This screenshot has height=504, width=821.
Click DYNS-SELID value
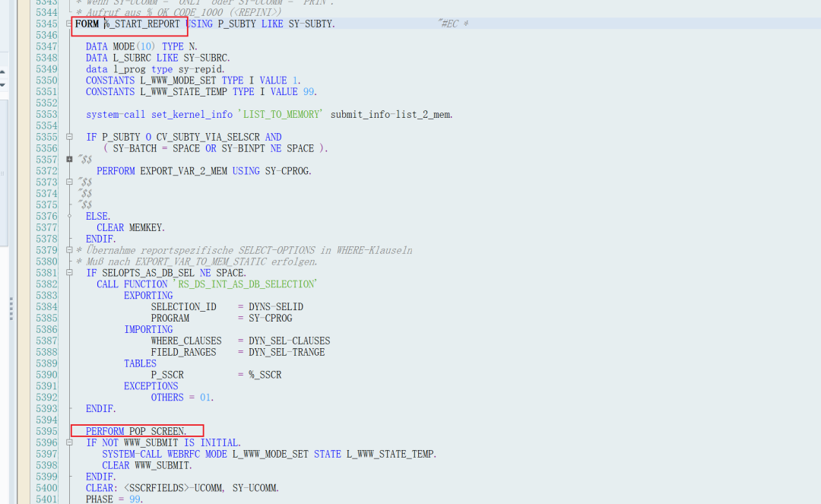[276, 306]
